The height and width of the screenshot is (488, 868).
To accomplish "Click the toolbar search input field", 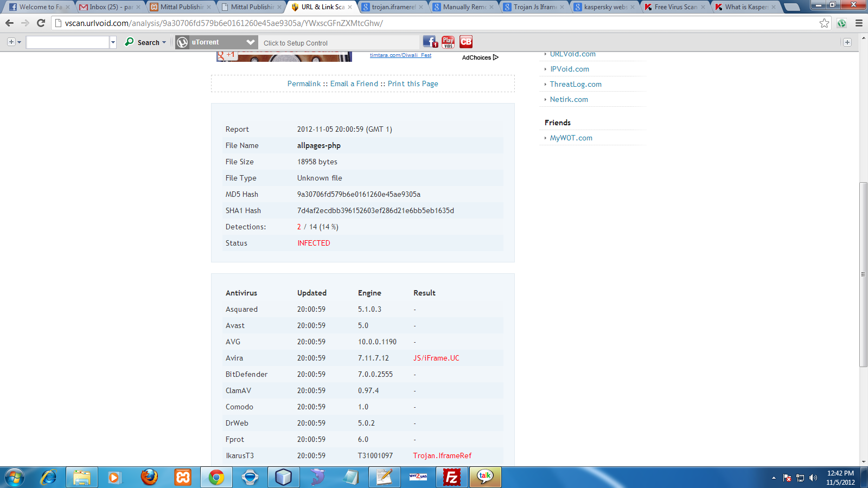I will (x=68, y=42).
